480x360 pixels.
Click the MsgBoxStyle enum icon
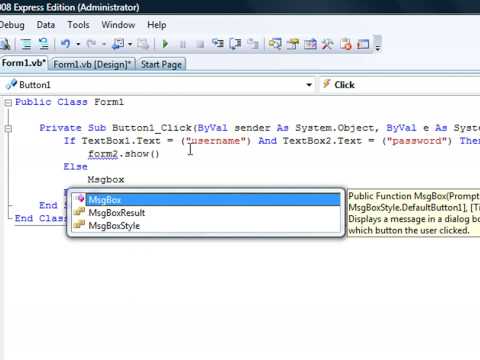tap(79, 225)
